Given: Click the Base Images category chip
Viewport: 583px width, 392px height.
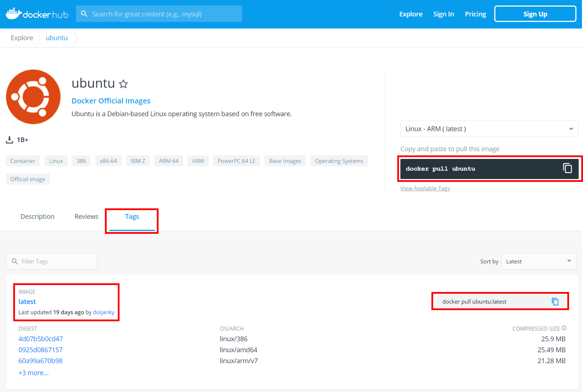Looking at the screenshot, I should pyautogui.click(x=285, y=161).
